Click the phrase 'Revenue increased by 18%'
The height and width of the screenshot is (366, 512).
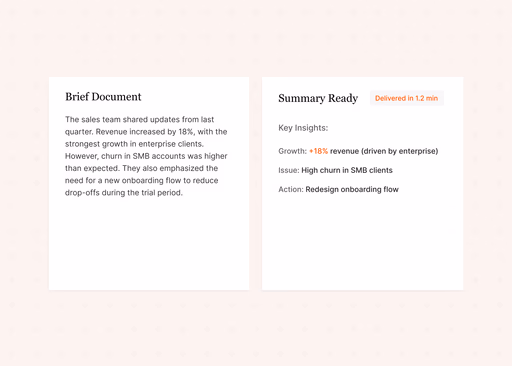(145, 132)
